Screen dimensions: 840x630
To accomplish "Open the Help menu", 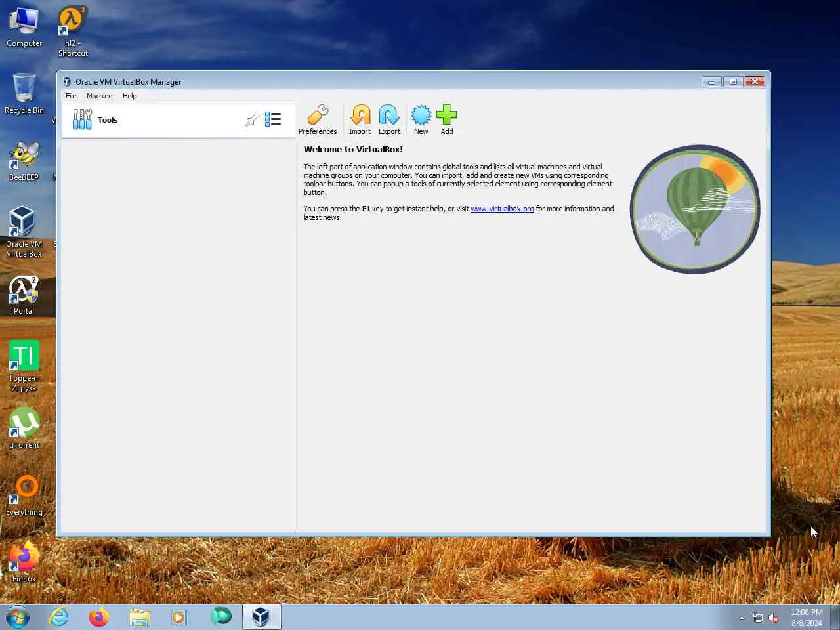I will pyautogui.click(x=129, y=96).
